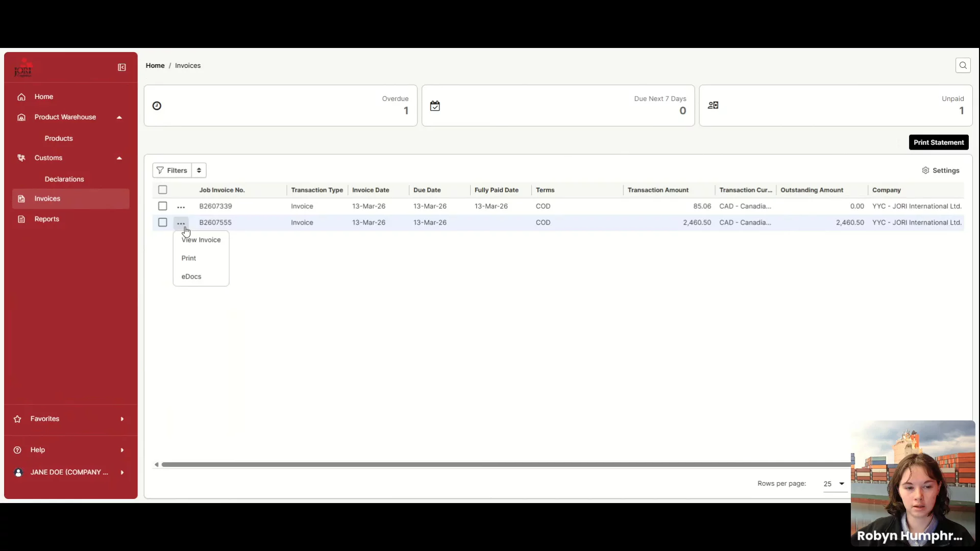Sort by the Invoice Date column header
This screenshot has width=980, height=551.
[371, 190]
